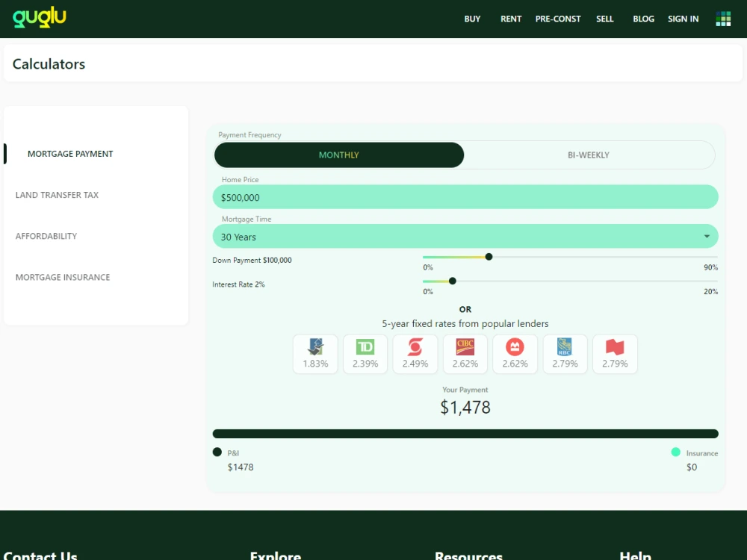
Task: Go to the PRE-CONST menu item
Action: (x=557, y=19)
